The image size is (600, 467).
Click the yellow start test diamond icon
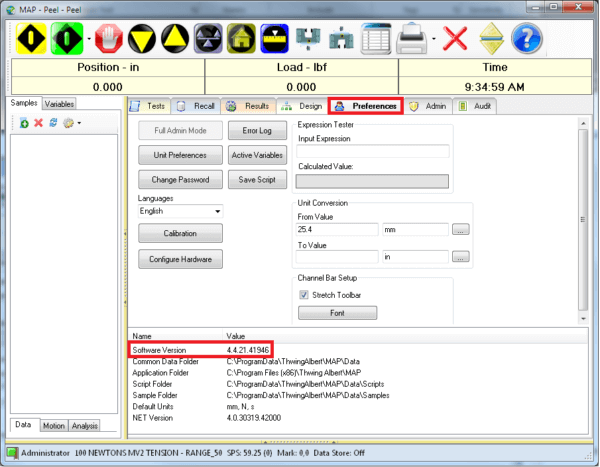tap(31, 38)
